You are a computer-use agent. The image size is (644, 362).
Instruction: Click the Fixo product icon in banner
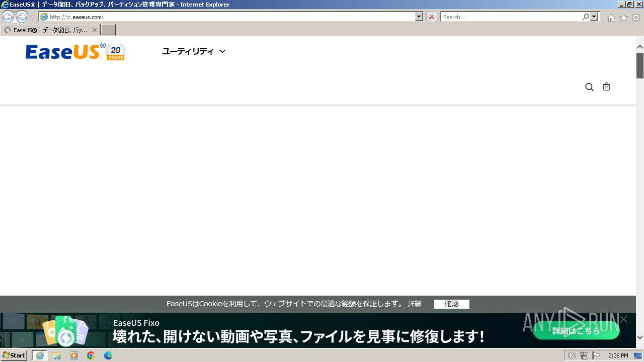(x=65, y=331)
